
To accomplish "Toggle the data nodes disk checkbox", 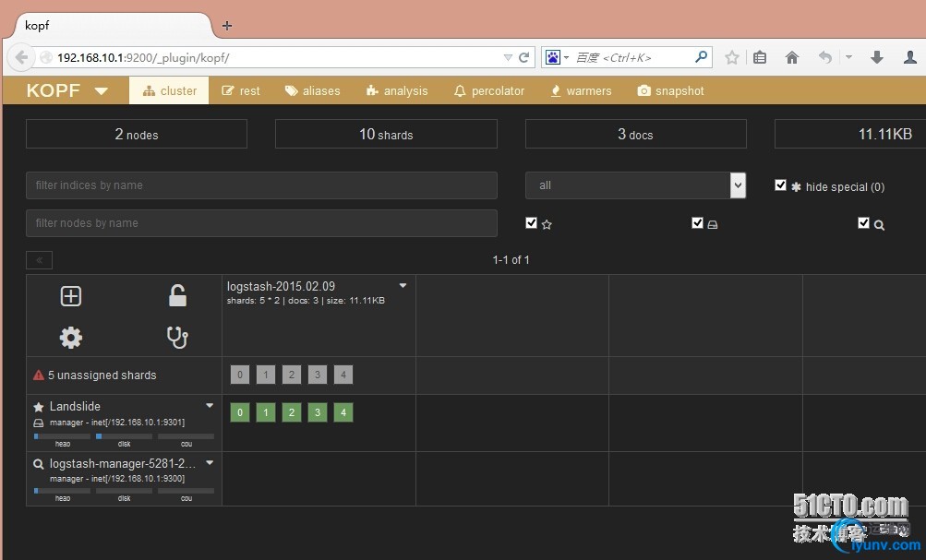I will point(697,222).
